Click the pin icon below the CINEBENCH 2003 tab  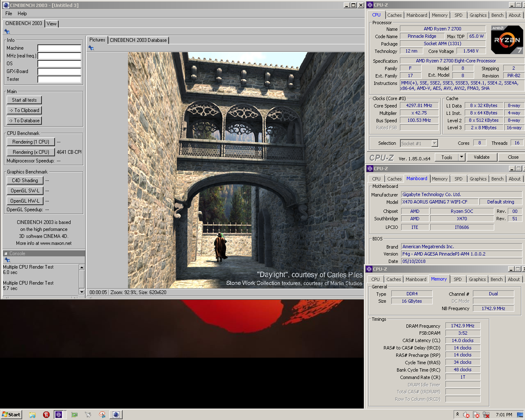[7, 32]
